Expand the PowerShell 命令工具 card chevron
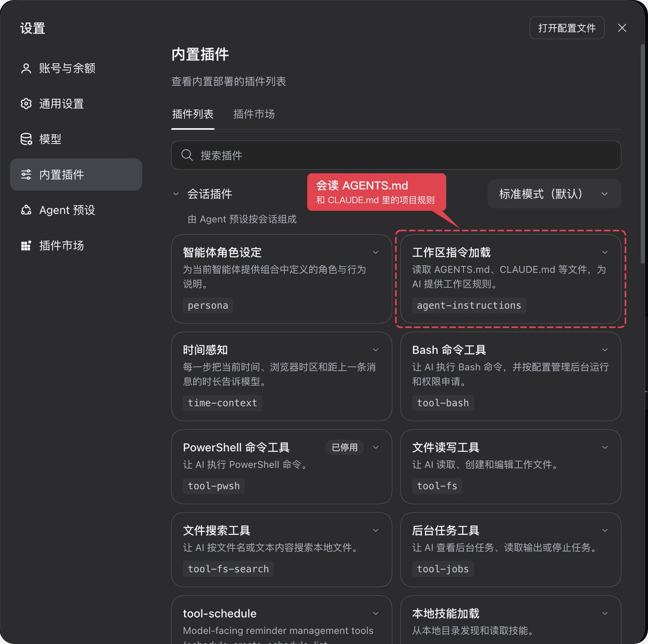The image size is (648, 644). click(376, 447)
